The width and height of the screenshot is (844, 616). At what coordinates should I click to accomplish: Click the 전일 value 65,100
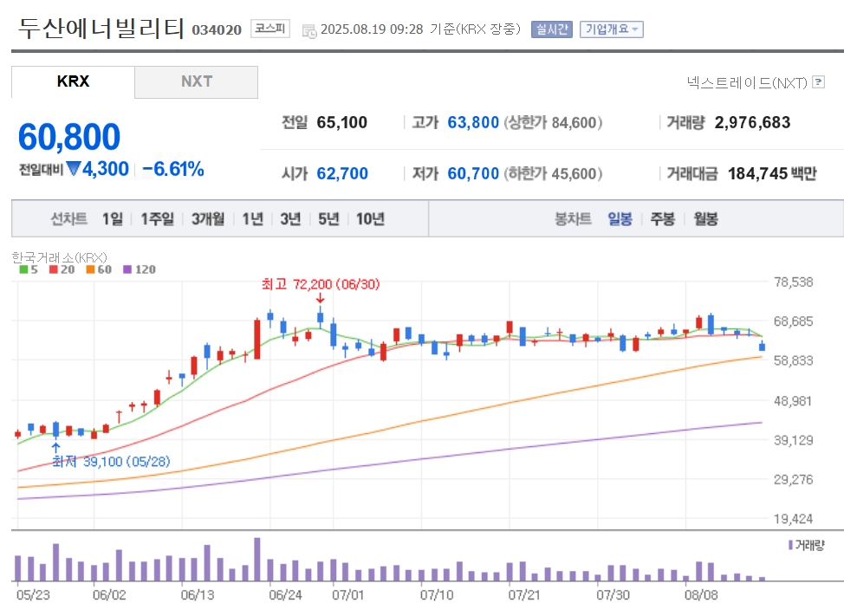pyautogui.click(x=341, y=123)
